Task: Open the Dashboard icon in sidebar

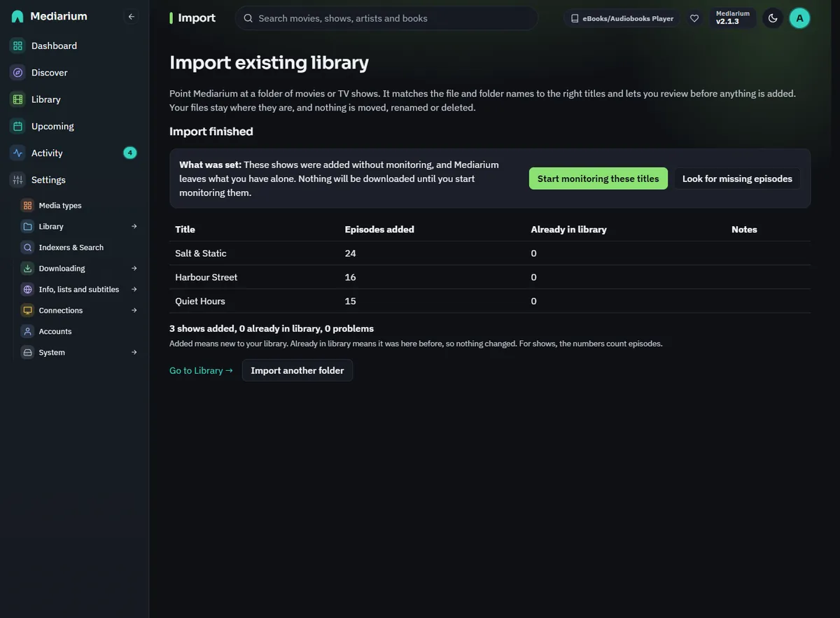Action: click(17, 45)
